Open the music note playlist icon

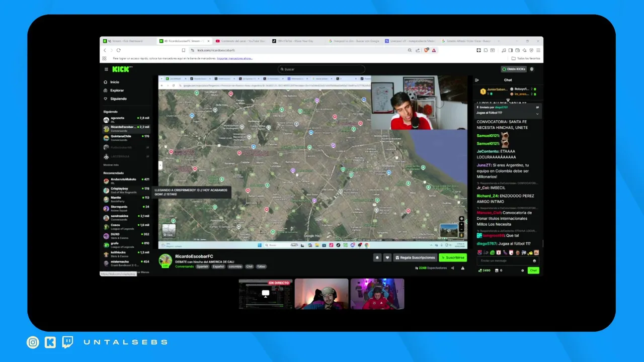504,50
